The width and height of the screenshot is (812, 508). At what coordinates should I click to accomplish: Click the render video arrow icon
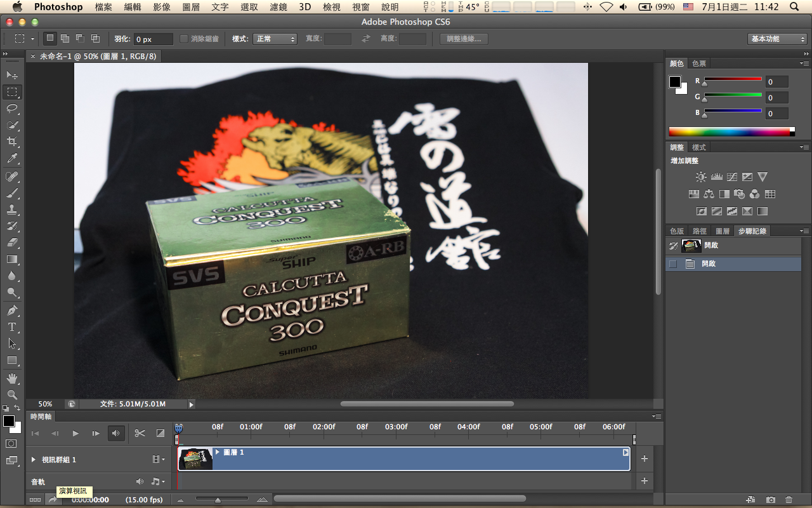click(x=53, y=500)
